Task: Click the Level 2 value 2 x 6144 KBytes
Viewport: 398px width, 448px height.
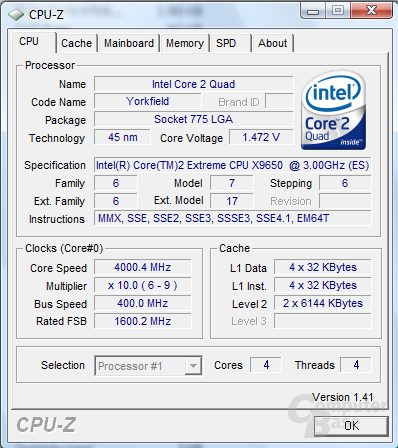Action: tap(323, 303)
